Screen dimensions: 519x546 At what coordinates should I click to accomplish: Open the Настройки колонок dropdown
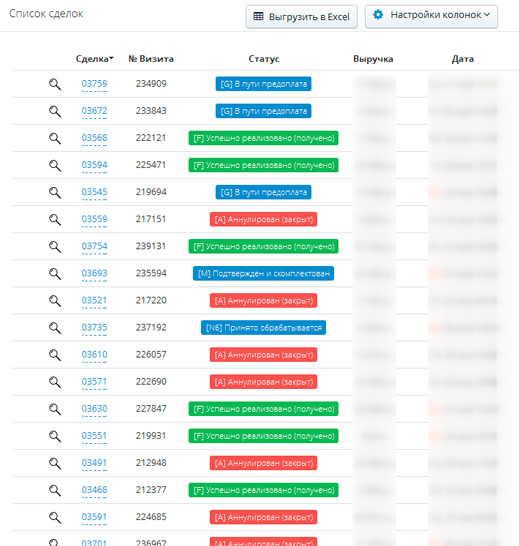click(431, 16)
